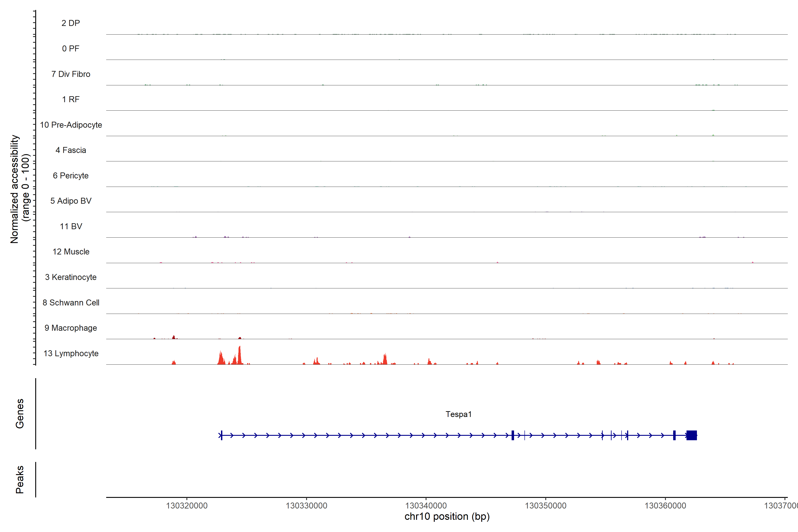This screenshot has width=798, height=532.
Task: Click the 10 Pre-Adipocyte track label
Action: point(71,125)
